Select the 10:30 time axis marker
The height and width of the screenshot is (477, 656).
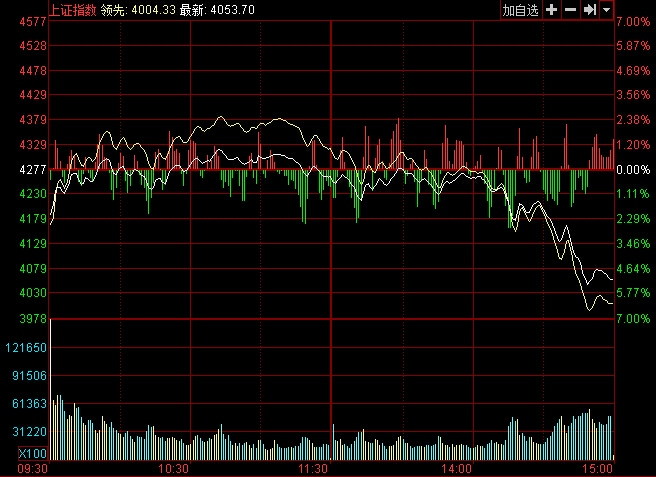[174, 468]
